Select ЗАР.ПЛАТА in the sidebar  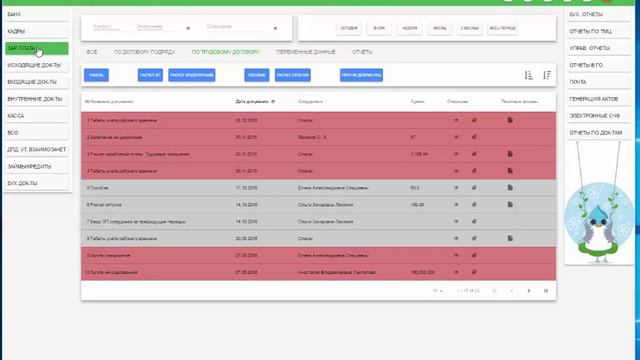click(x=37, y=49)
